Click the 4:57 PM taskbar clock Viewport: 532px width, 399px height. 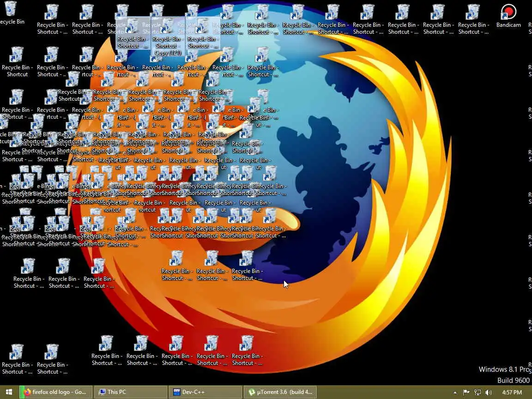tap(512, 392)
